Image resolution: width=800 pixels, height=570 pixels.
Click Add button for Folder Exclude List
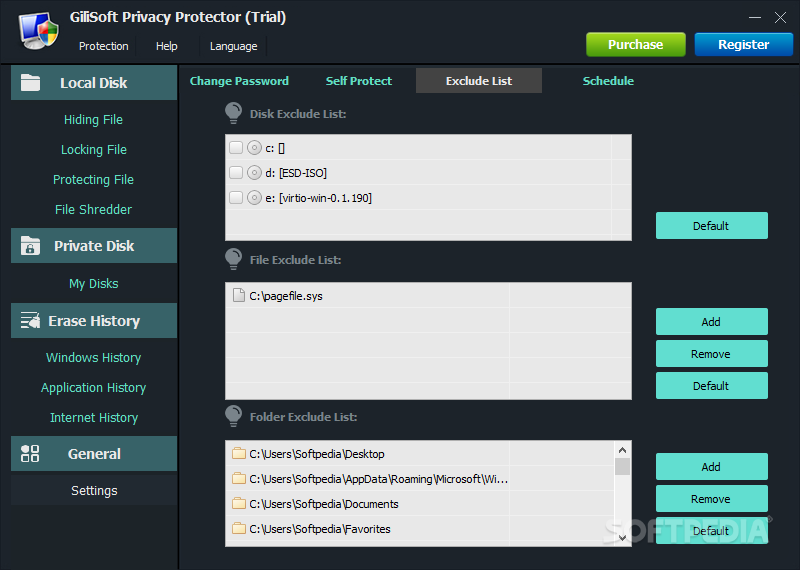711,466
